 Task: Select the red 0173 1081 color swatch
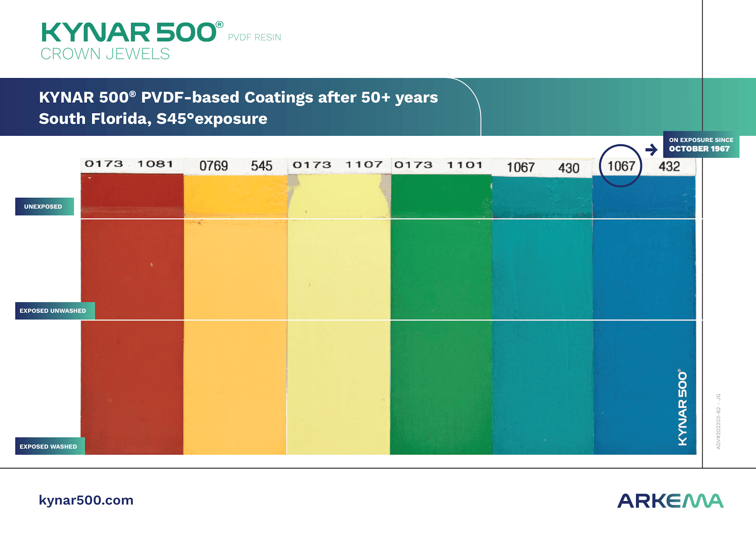132,314
